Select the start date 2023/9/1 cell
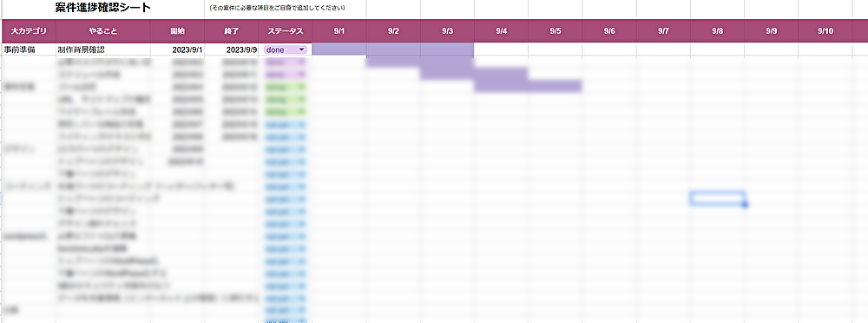Viewport: 868px width, 323px height. (x=178, y=49)
